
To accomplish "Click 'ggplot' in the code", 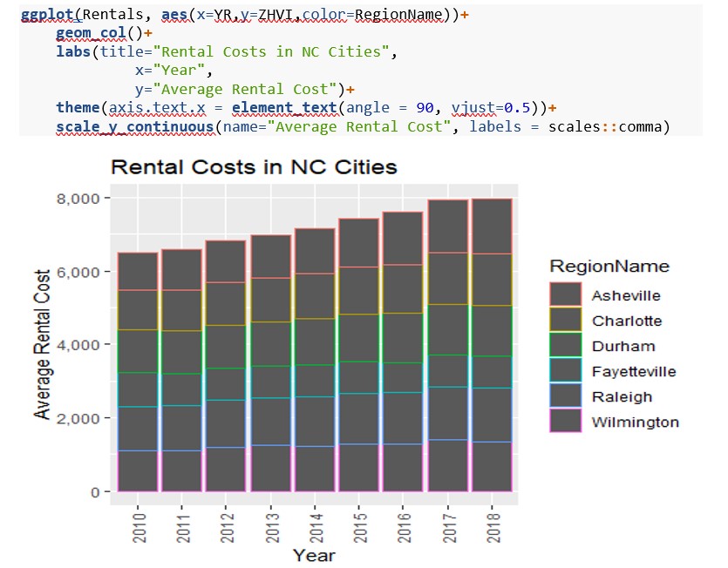I will (x=47, y=15).
